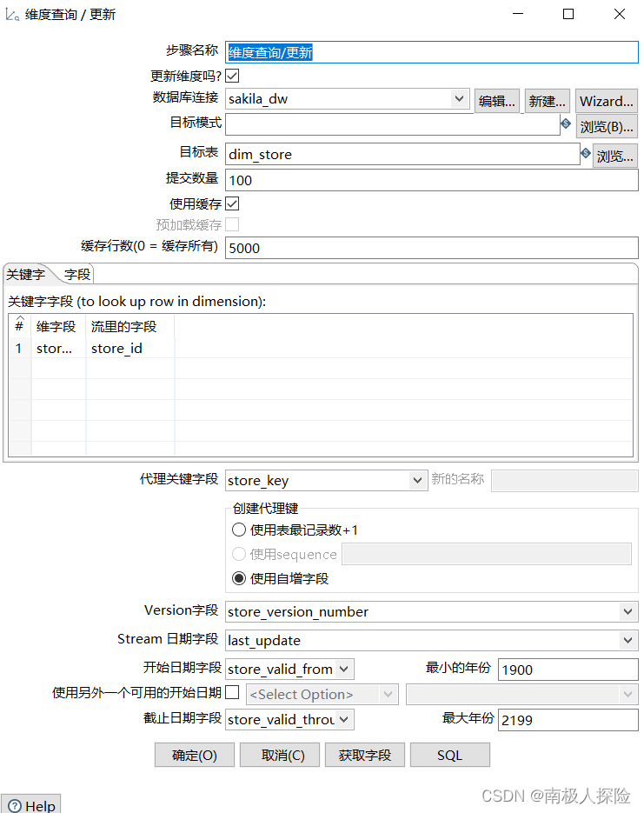This screenshot has height=813, width=644.
Task: Click the Help question mark icon
Action: tap(15, 806)
